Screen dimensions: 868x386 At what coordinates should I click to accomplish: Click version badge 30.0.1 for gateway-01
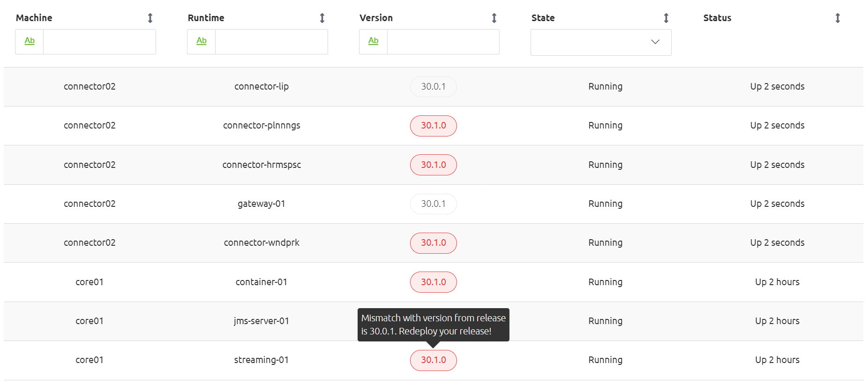point(434,204)
